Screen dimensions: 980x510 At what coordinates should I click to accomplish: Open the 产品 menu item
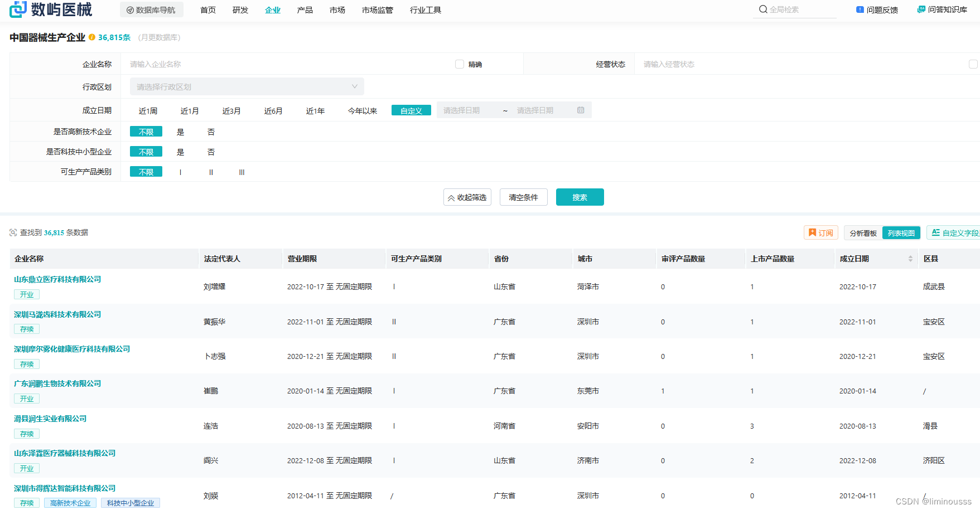coord(305,10)
